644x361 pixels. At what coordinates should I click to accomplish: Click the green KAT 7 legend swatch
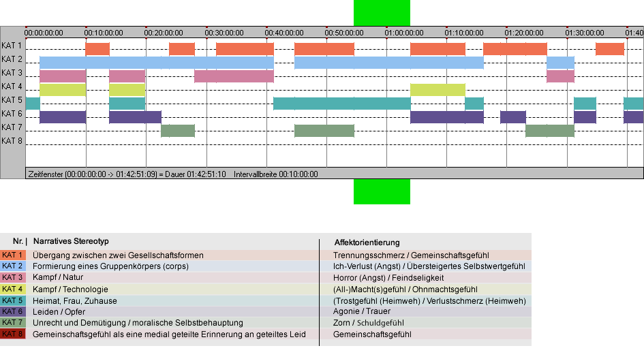coord(13,322)
